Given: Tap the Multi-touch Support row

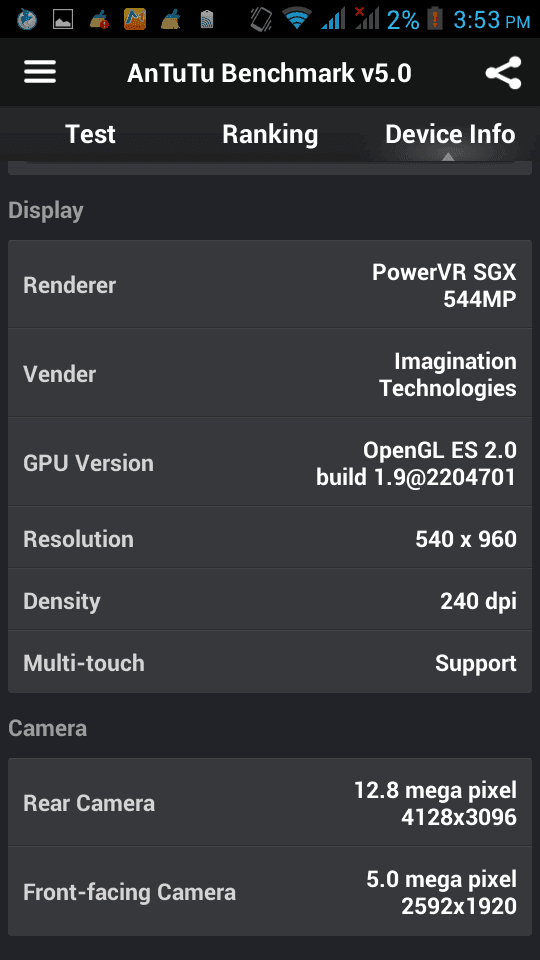Looking at the screenshot, I should pos(270,662).
